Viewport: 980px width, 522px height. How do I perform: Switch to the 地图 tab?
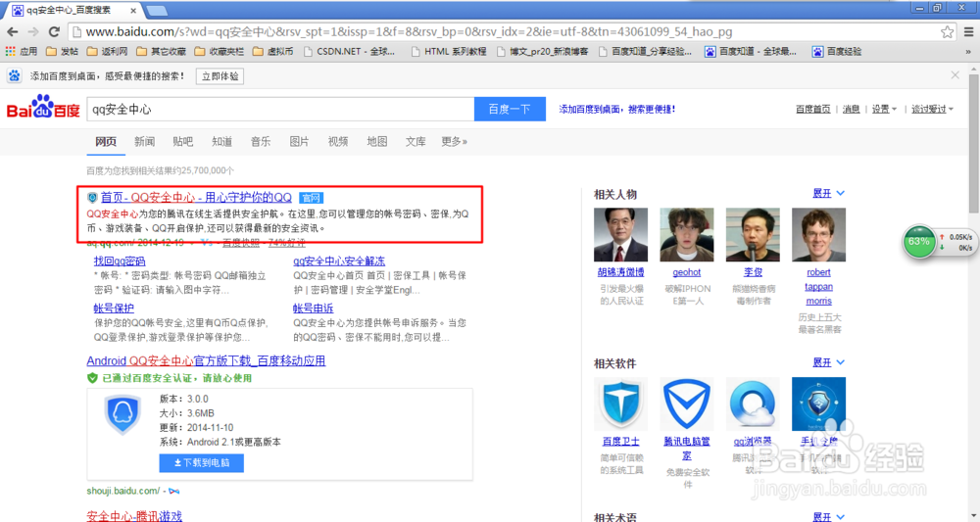(377, 142)
